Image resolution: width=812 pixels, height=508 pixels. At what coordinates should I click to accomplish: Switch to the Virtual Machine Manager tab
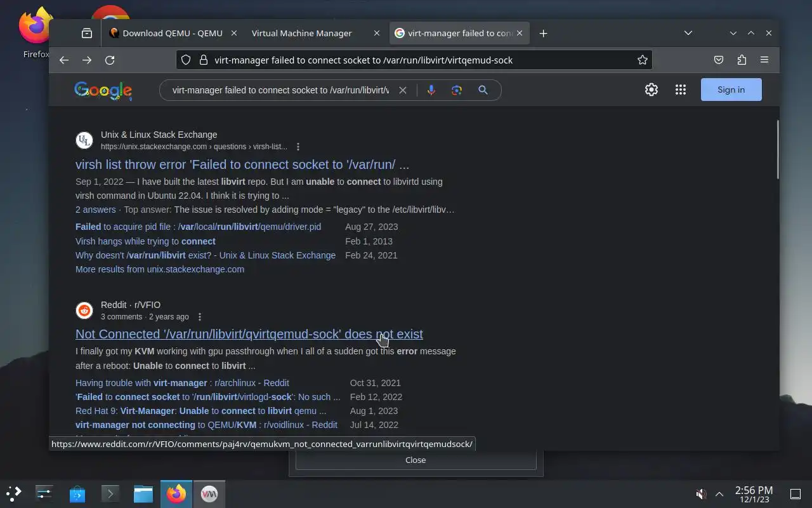pos(315,33)
